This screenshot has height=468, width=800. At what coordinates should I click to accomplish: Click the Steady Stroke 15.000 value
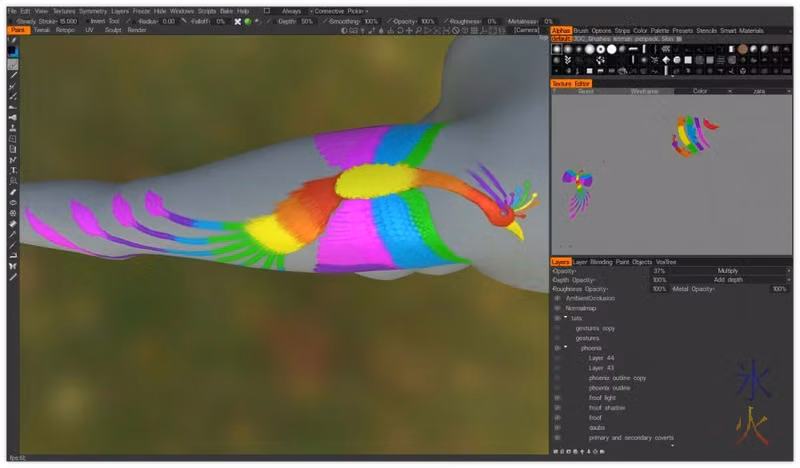click(x=68, y=21)
